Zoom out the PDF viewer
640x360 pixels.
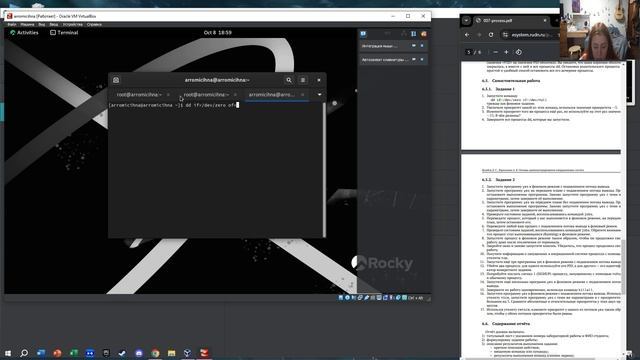[x=496, y=52]
